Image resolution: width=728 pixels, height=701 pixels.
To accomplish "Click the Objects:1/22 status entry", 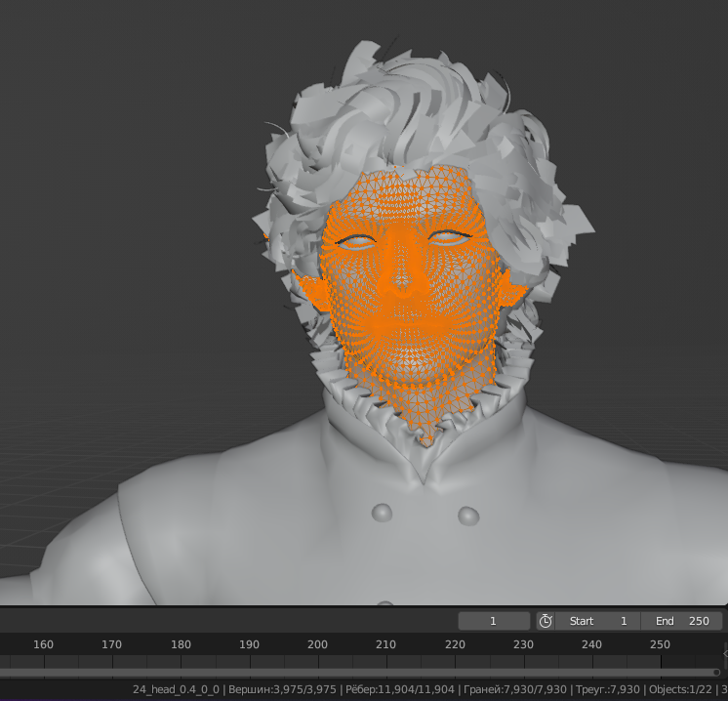I will (x=680, y=689).
